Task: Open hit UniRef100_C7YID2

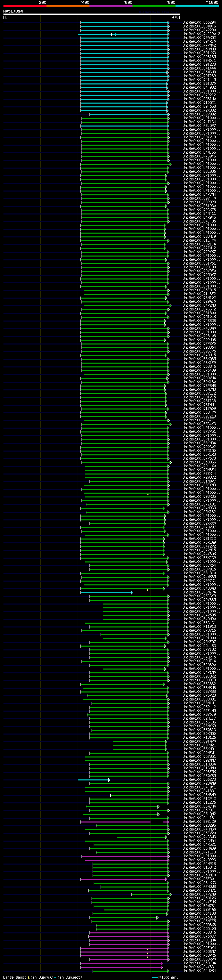Action: (199, 649)
